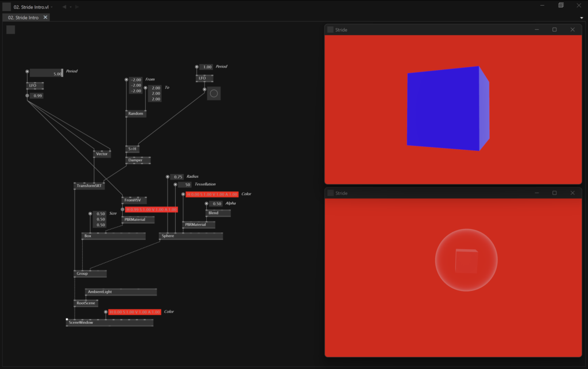This screenshot has height=369, width=588.
Task: Click the Period 5.00 value slider
Action: 46,73
